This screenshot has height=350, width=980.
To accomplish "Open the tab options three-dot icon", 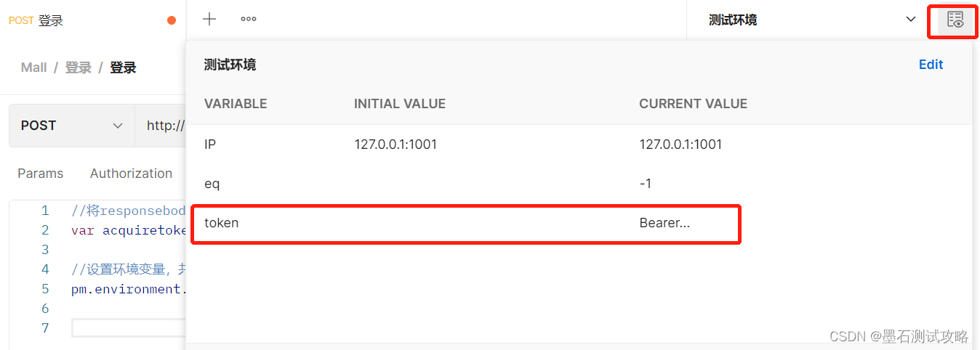I will tap(249, 20).
